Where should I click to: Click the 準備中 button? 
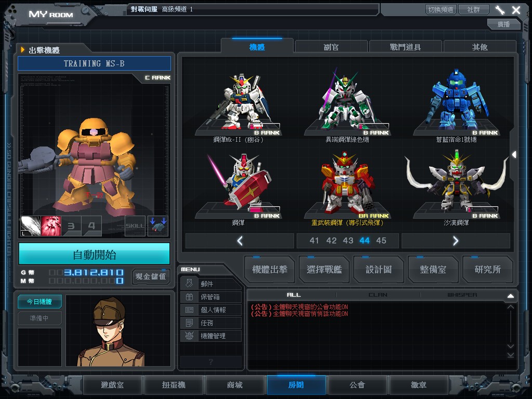39,318
